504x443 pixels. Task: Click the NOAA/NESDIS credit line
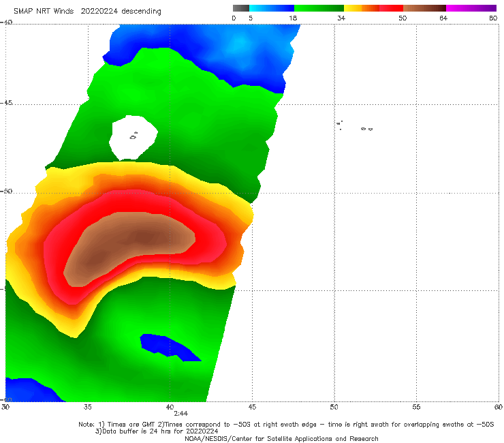coord(281,438)
